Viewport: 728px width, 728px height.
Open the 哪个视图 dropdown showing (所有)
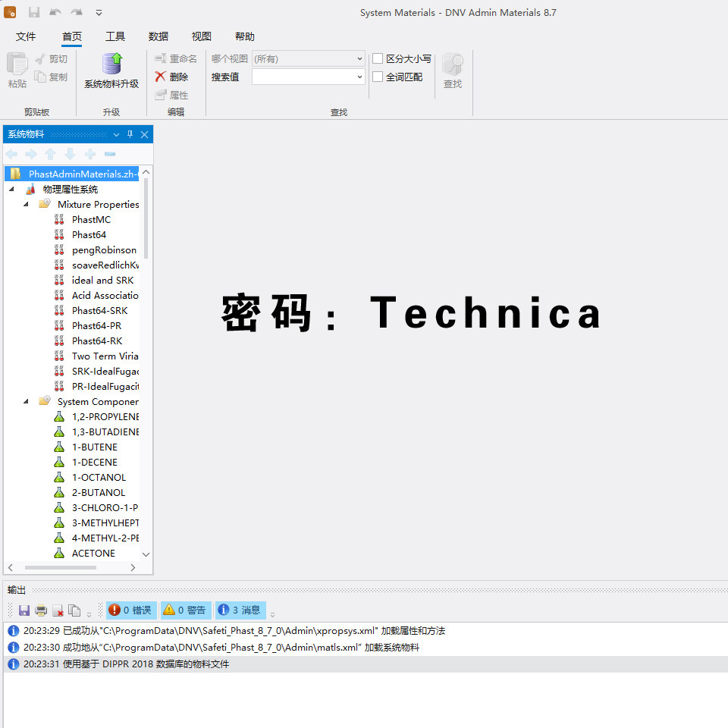309,59
